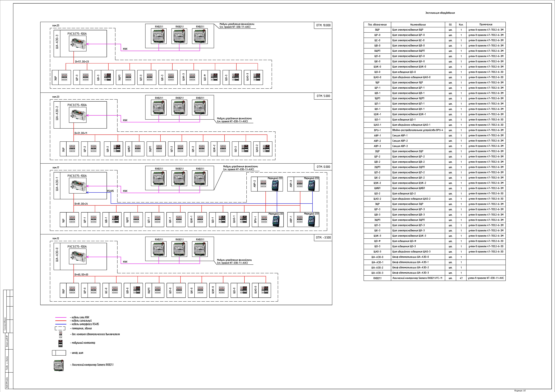The image size is (555, 392).
Task: Select the 'ОТМ. 5.000' level label
Action: coord(323,96)
